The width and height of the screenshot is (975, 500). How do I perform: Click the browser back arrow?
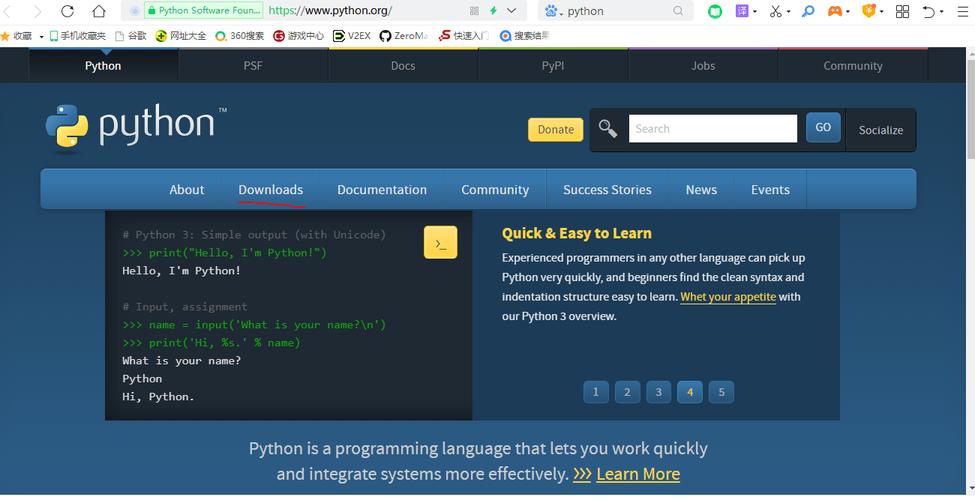click(8, 11)
